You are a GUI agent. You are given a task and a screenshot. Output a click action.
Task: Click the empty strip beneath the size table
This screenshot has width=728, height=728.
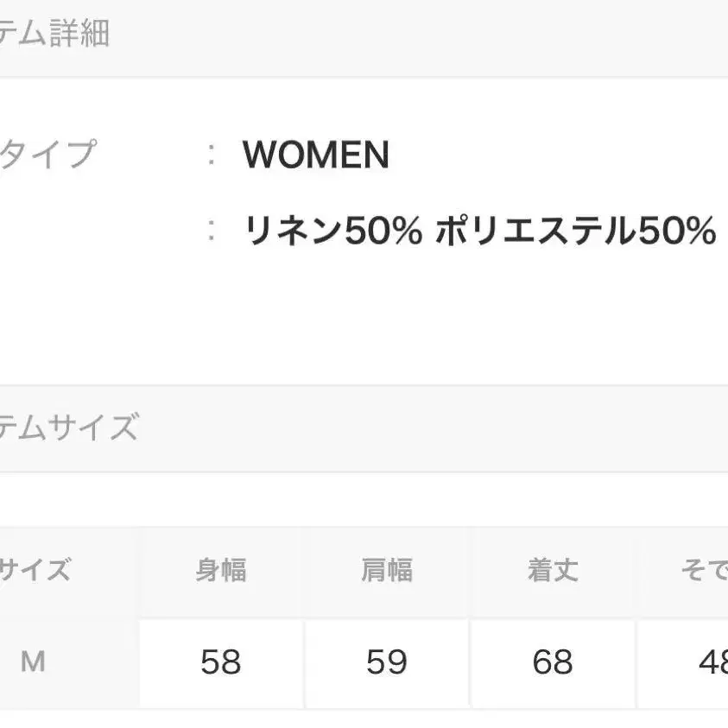[363, 719]
